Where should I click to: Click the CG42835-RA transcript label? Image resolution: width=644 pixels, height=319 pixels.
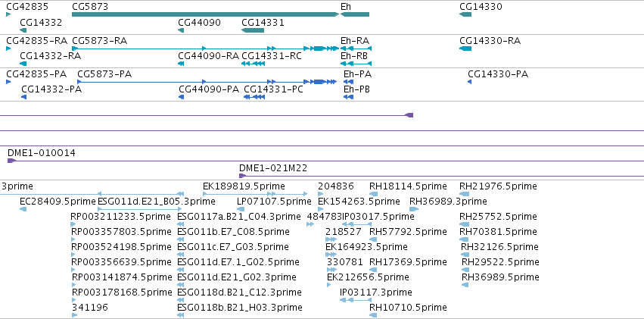pos(37,41)
